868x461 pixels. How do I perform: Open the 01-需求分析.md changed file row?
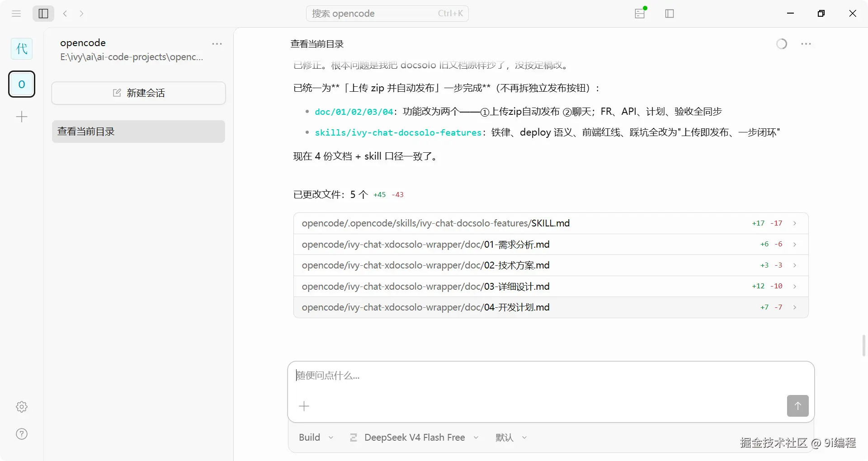pos(551,245)
